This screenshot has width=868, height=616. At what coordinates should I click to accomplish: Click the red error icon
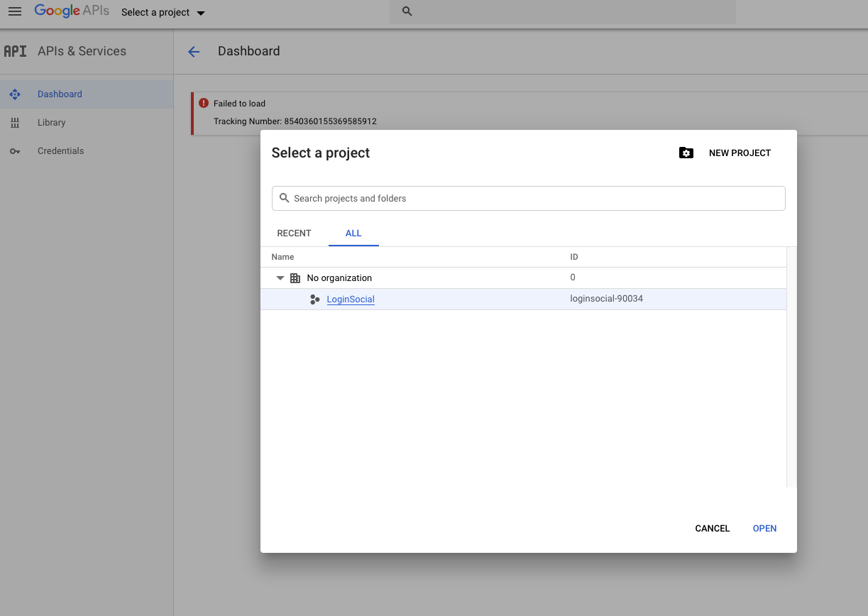(204, 103)
